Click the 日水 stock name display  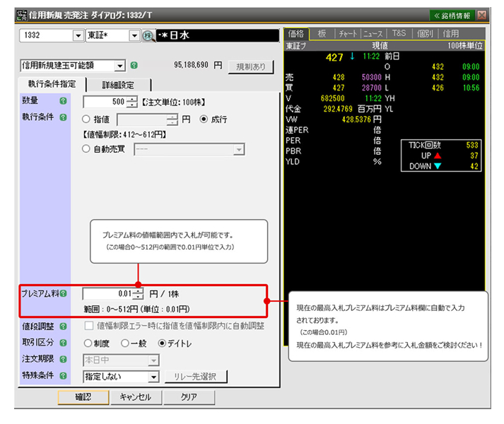218,35
